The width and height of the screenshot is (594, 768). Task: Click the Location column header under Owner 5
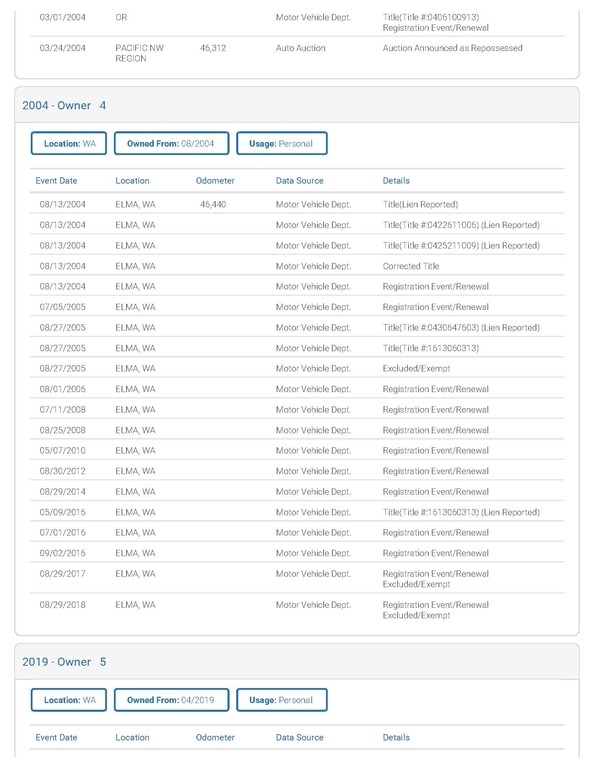pos(132,737)
